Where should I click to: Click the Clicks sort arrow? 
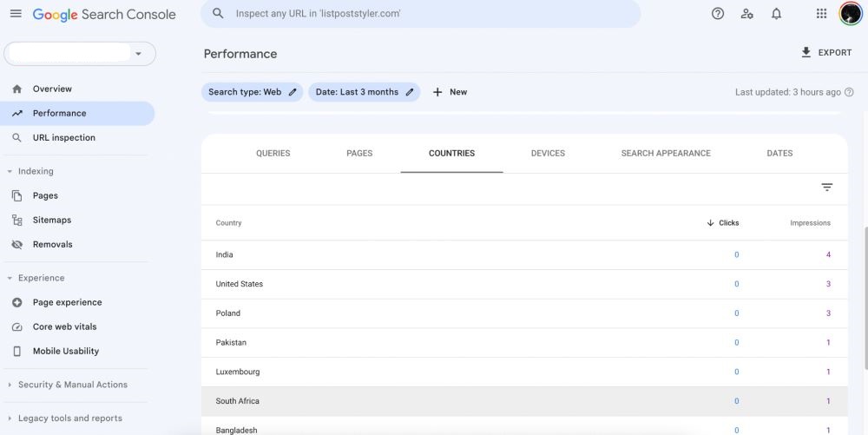(710, 222)
